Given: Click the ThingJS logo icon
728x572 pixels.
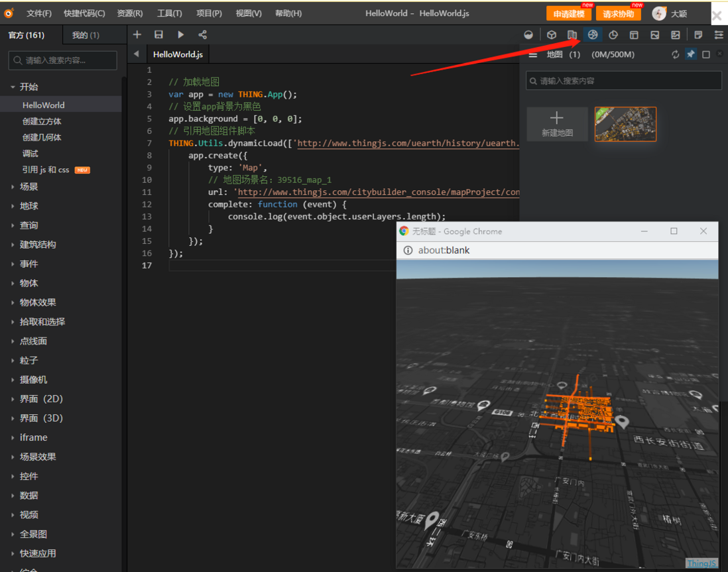Looking at the screenshot, I should 9,13.
